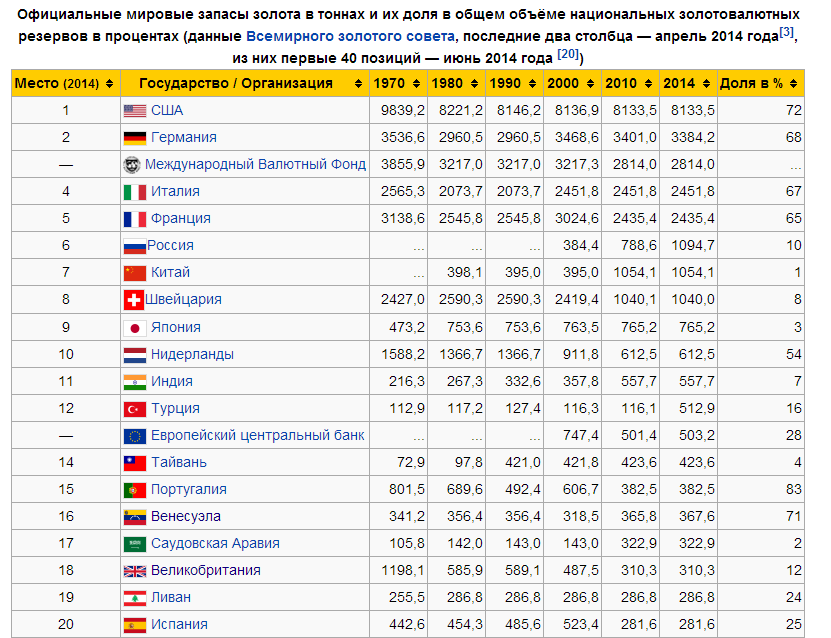The width and height of the screenshot is (831, 638).
Task: Click the Saudi Arabia flag icon
Action: pyautogui.click(x=134, y=544)
